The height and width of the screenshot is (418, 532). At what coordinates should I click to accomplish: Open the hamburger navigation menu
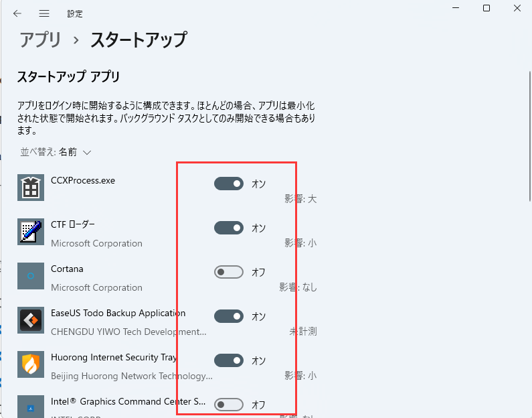point(44,13)
